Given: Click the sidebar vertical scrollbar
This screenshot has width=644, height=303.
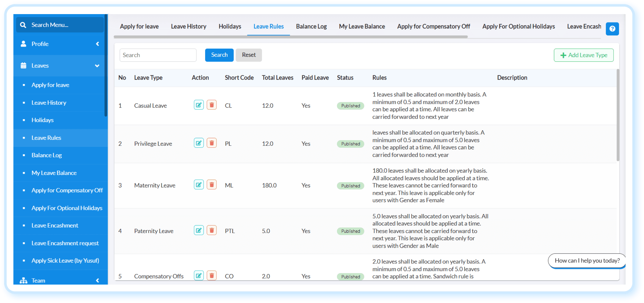Looking at the screenshot, I should point(106,66).
